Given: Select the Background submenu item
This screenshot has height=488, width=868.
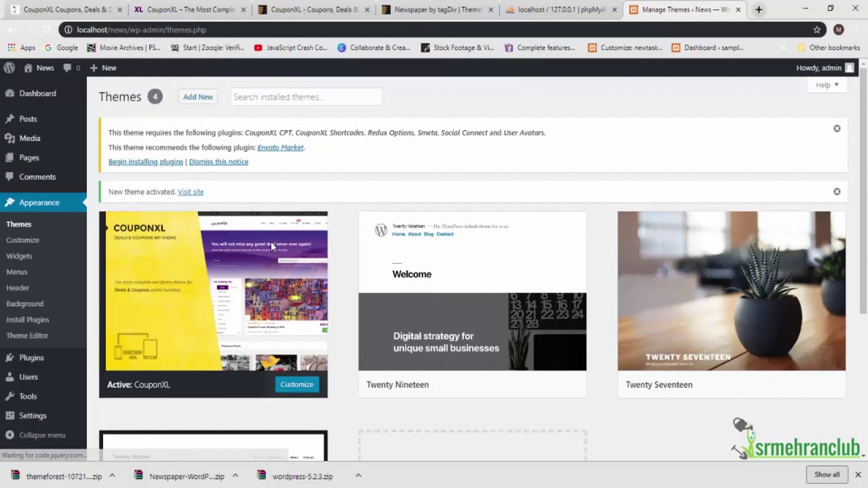Looking at the screenshot, I should (x=24, y=304).
